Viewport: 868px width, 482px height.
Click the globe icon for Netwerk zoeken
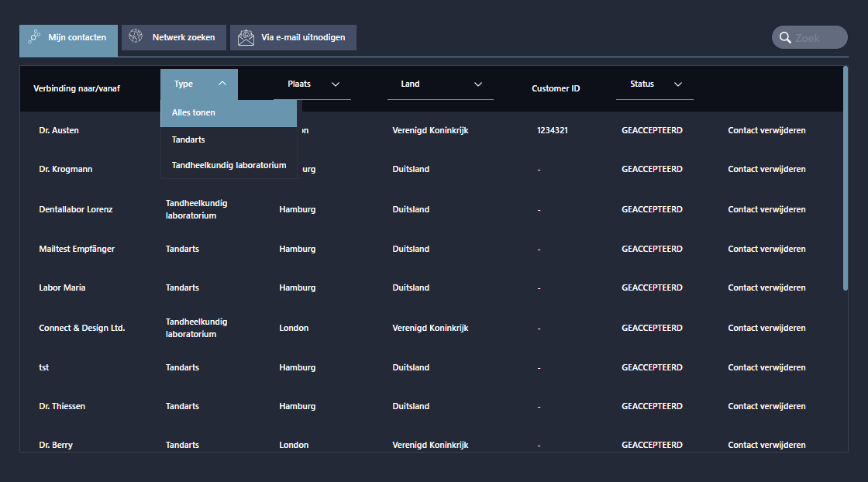pyautogui.click(x=136, y=37)
